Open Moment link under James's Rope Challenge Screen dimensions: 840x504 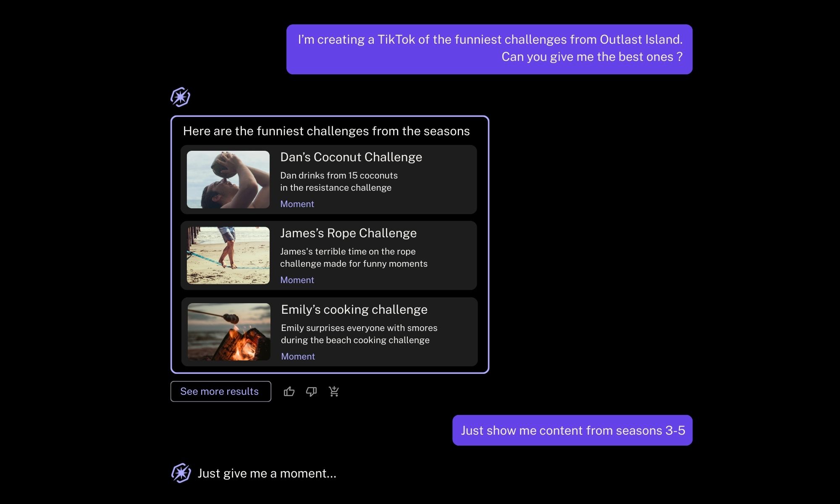(297, 280)
